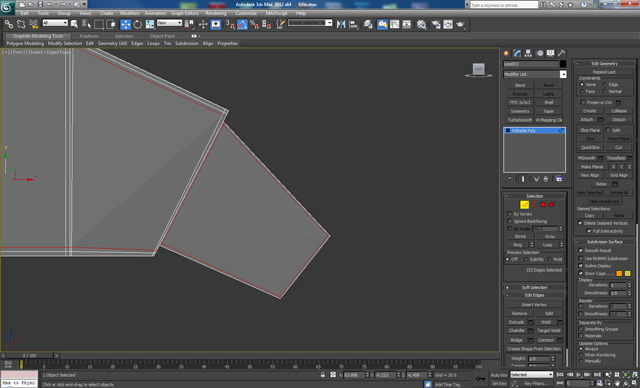Image resolution: width=640 pixels, height=388 pixels.
Task: Click the Render teapot icon
Action: pyautogui.click(x=460, y=24)
